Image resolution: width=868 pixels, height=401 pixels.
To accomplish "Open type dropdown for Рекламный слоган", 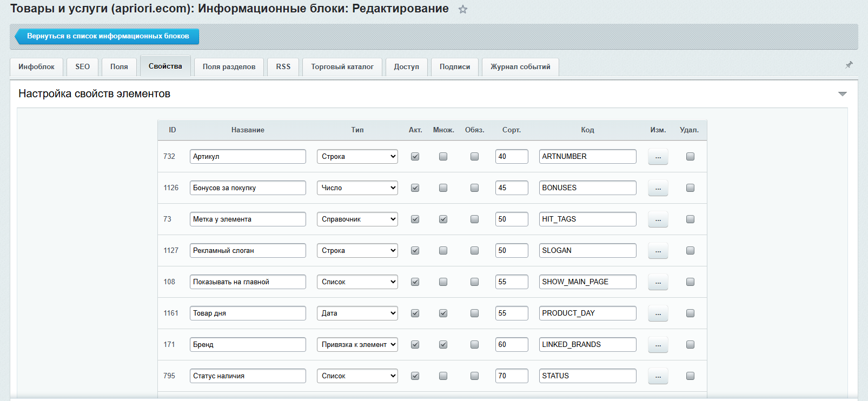I will pyautogui.click(x=357, y=250).
